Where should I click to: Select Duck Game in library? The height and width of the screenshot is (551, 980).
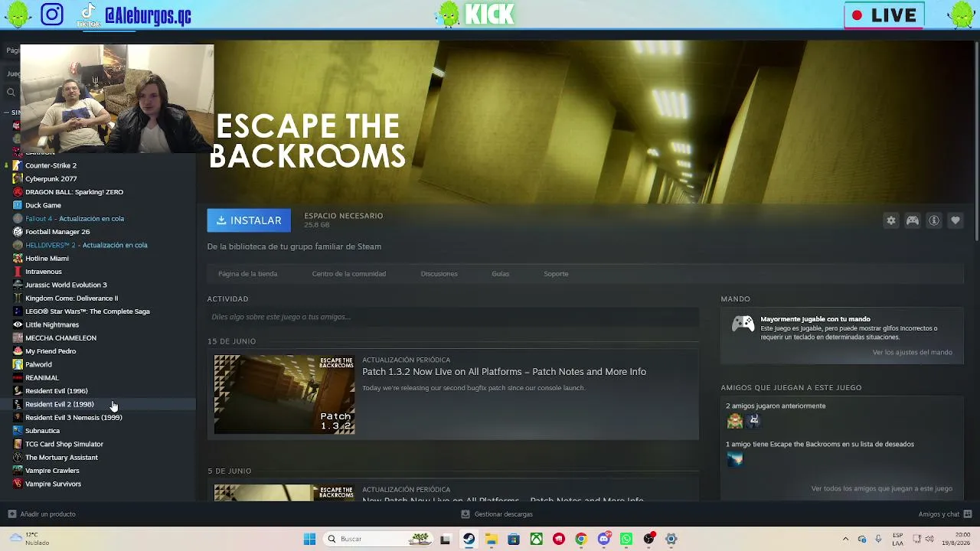tap(43, 205)
